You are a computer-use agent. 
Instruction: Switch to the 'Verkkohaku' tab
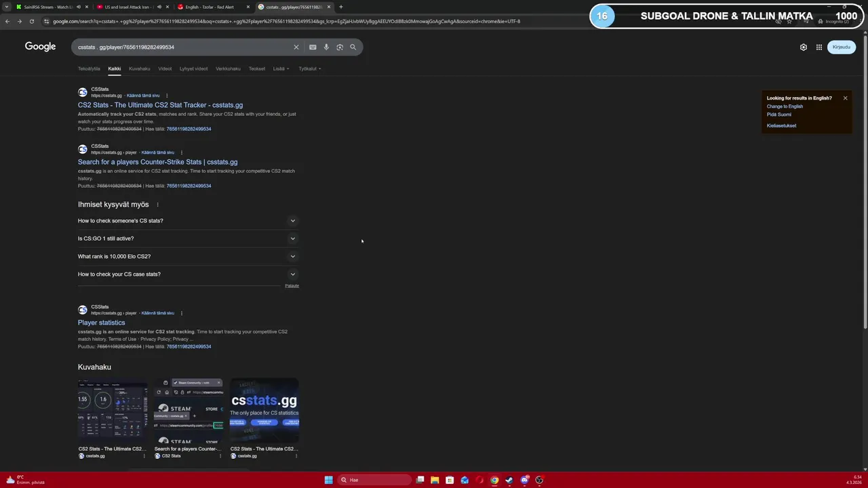(x=228, y=68)
